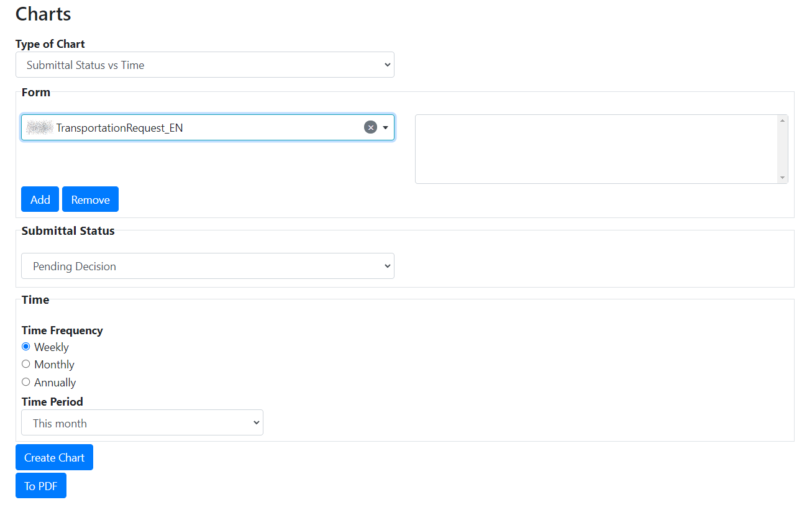Open the Submittal Status dropdown
The image size is (812, 510).
[208, 266]
